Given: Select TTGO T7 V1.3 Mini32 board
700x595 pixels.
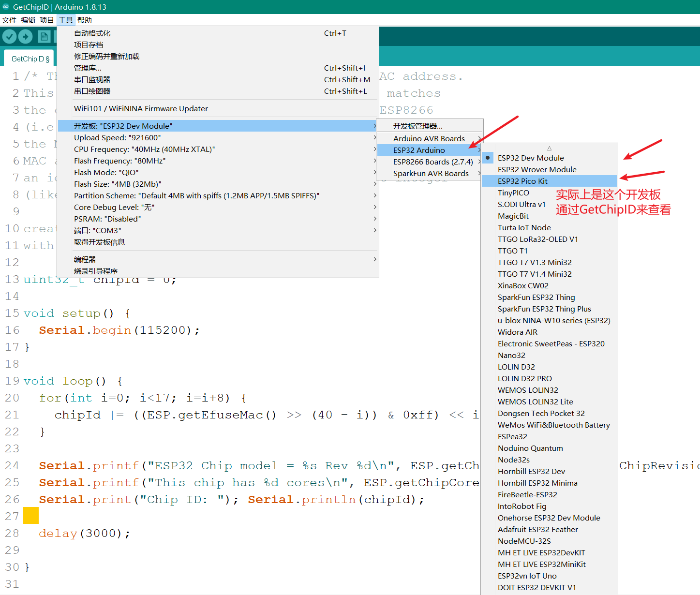Looking at the screenshot, I should point(549,262).
